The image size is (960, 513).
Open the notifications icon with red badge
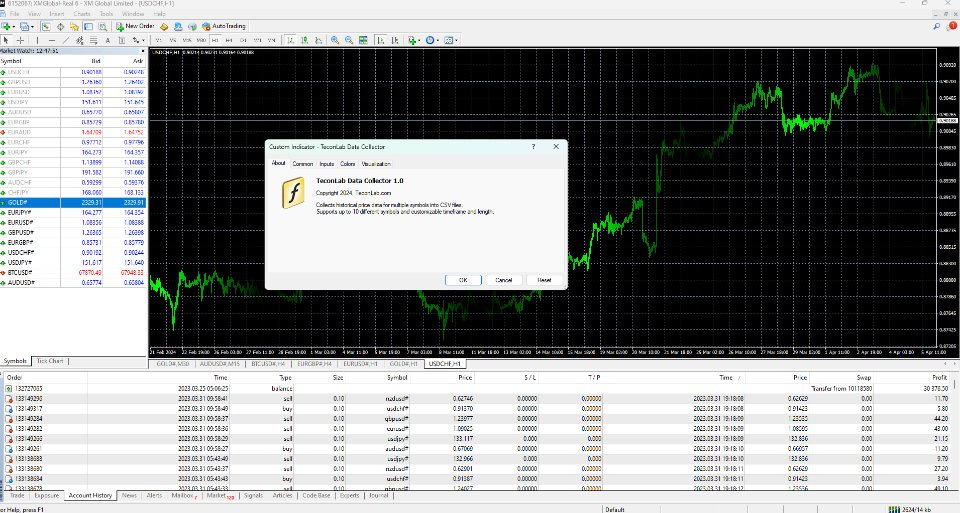coord(952,26)
